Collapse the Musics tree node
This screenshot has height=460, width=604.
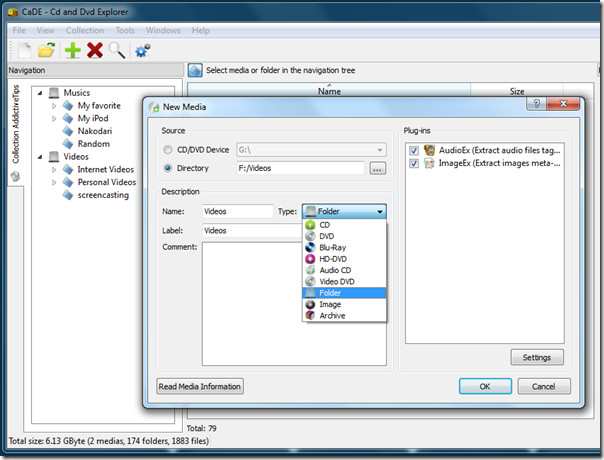click(40, 93)
